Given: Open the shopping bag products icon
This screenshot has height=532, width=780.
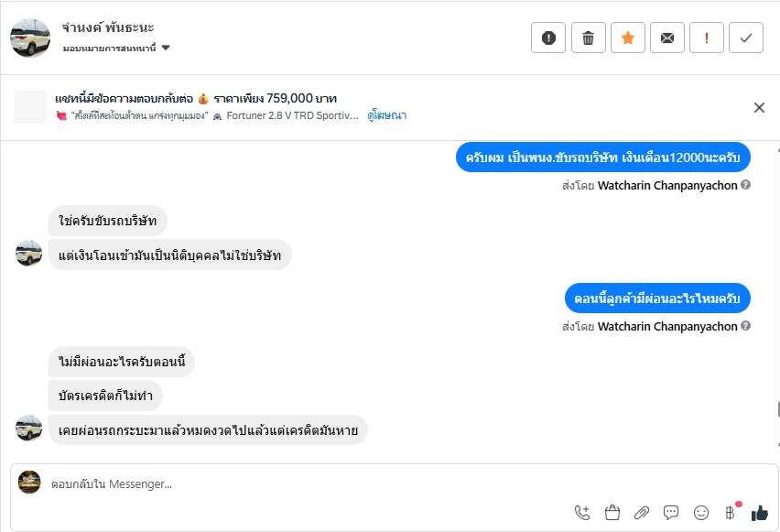Looking at the screenshot, I should click(612, 513).
